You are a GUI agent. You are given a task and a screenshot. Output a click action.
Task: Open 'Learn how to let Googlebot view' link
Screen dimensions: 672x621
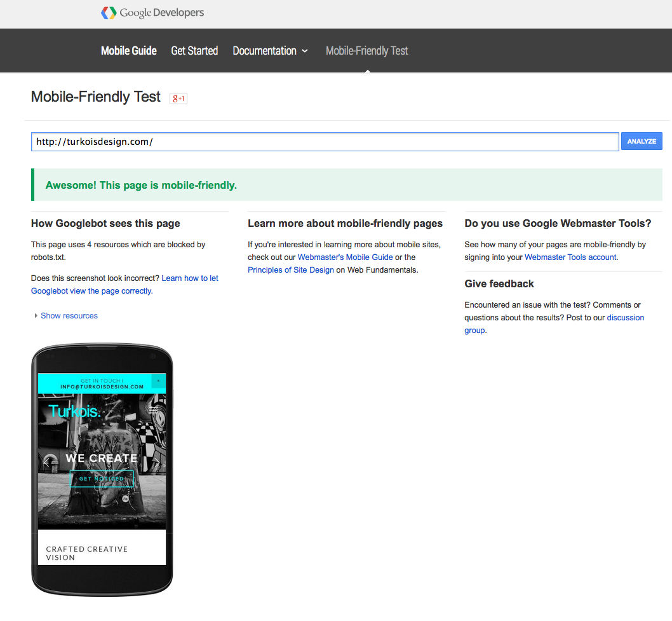(124, 284)
